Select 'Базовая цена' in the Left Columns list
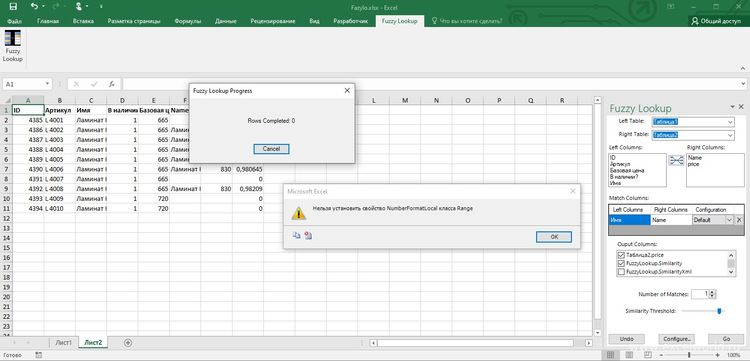 tap(627, 170)
